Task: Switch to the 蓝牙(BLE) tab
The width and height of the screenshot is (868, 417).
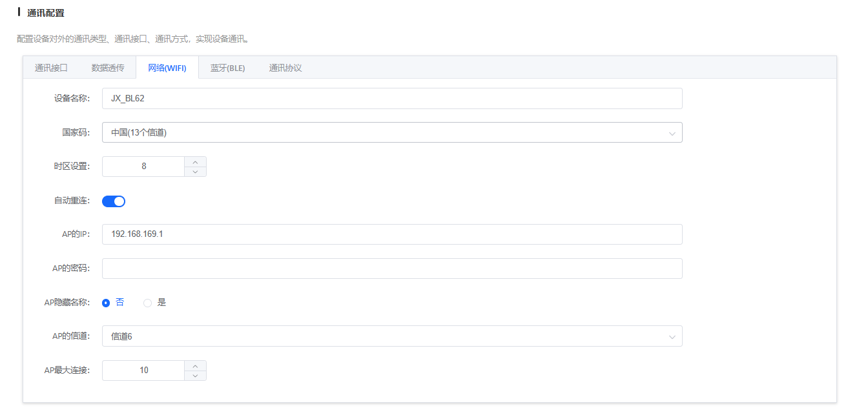Action: click(x=227, y=68)
